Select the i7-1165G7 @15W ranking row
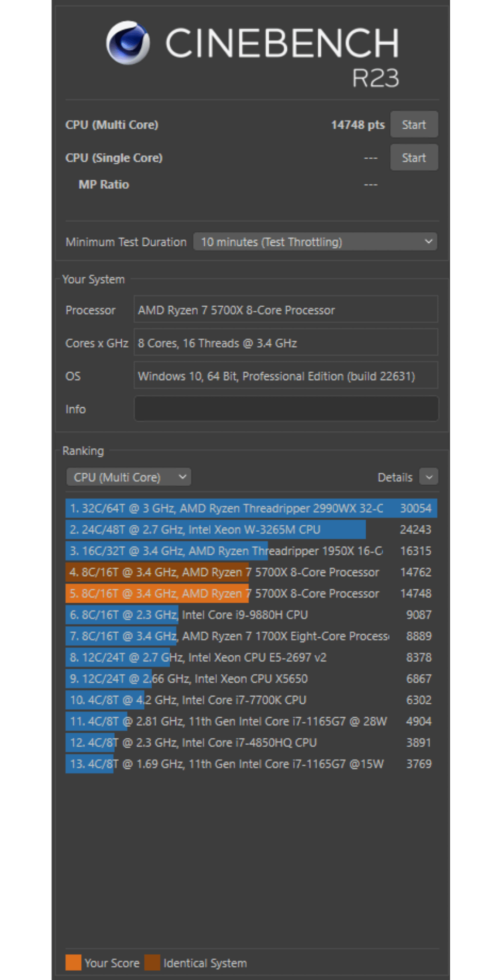The height and width of the screenshot is (980, 498). point(251,764)
